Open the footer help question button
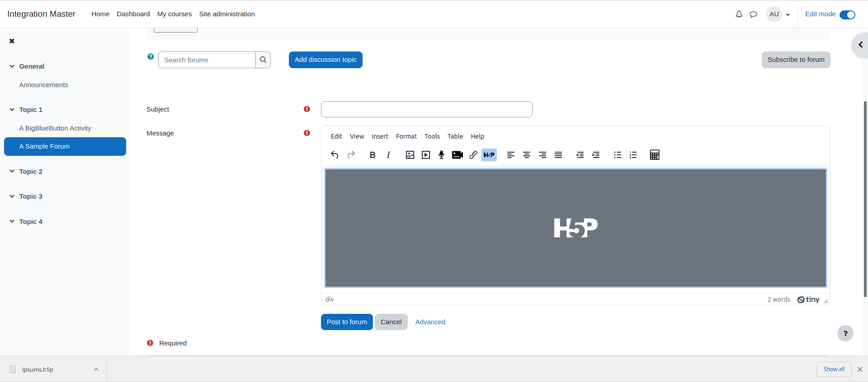Image resolution: width=868 pixels, height=382 pixels. pos(845,333)
